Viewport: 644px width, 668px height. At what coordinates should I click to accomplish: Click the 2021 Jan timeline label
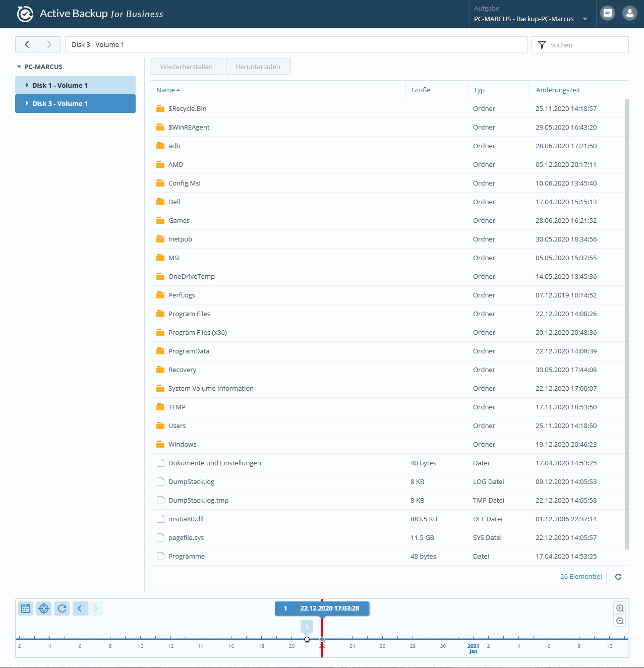(473, 648)
